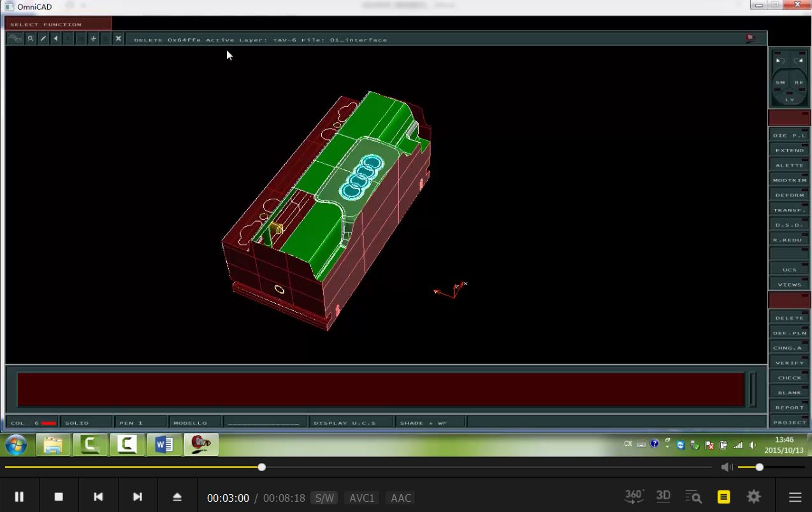The width and height of the screenshot is (812, 512).
Task: Click the zoom magnifier toolbar icon
Action: click(x=30, y=39)
